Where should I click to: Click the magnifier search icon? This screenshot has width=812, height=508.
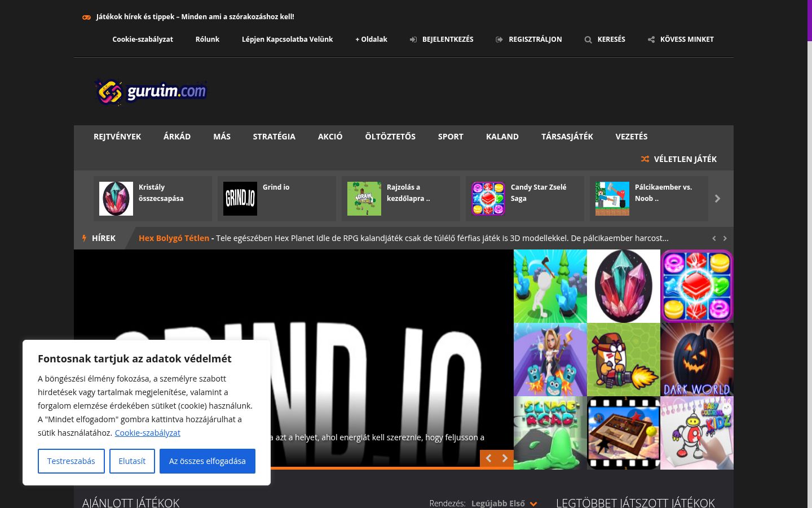point(588,40)
